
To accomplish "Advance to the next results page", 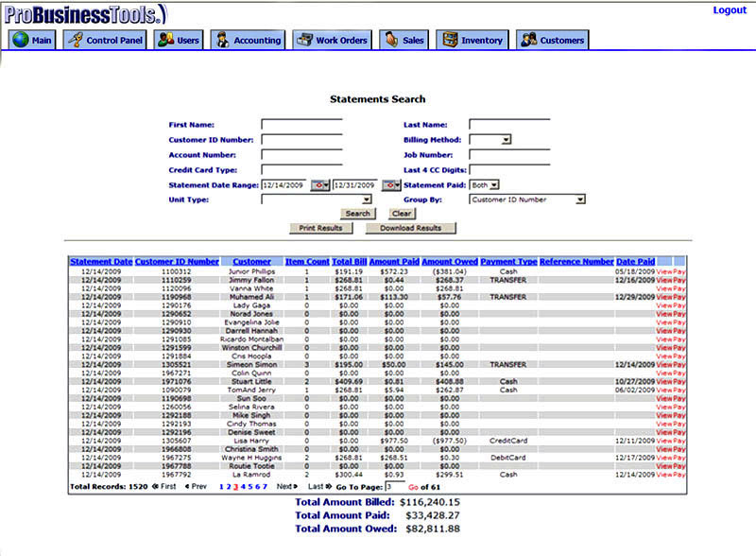I will coord(287,486).
